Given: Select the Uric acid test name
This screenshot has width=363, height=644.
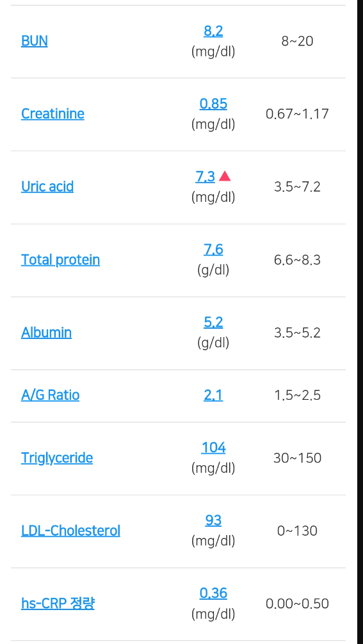Looking at the screenshot, I should coord(47,187).
